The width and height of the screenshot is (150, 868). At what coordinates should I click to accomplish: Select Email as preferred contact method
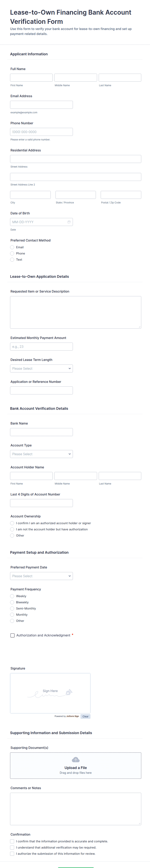(12, 247)
